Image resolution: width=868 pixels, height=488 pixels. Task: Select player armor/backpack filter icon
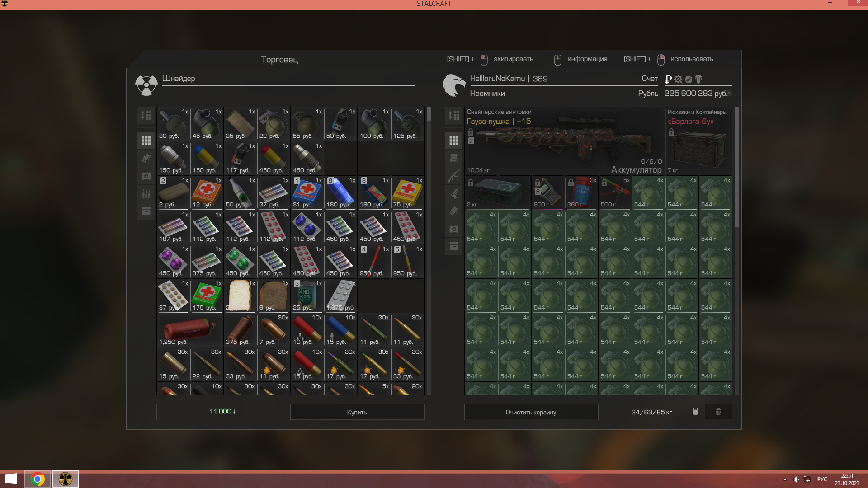(454, 158)
